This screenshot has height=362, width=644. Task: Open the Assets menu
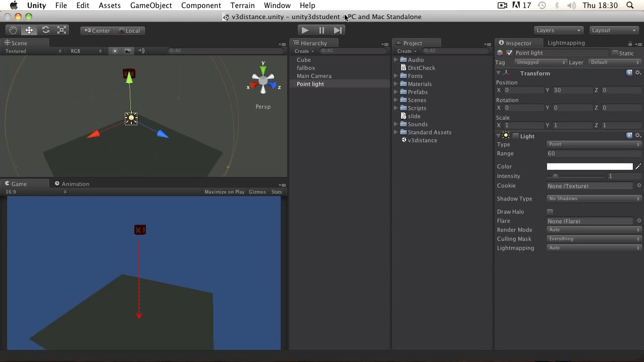[x=110, y=6]
